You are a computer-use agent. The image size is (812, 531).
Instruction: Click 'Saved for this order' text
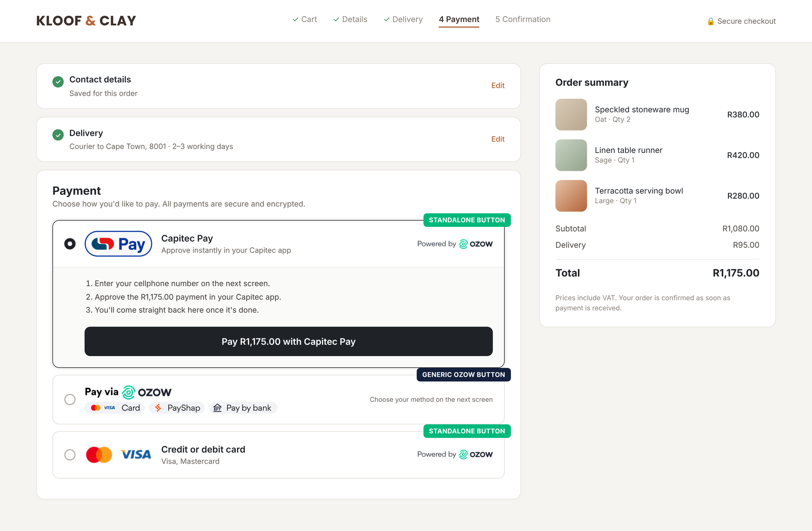point(103,93)
